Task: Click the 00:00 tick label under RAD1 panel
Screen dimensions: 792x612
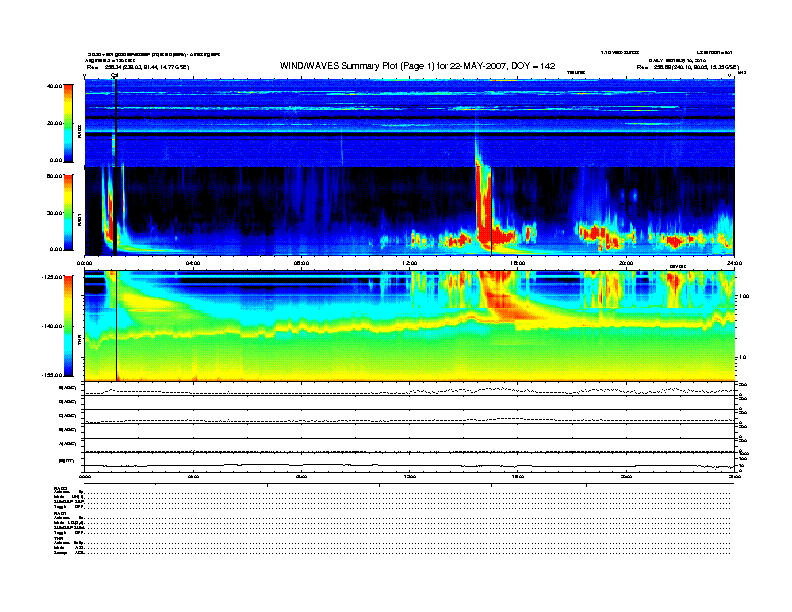Action: (x=84, y=263)
